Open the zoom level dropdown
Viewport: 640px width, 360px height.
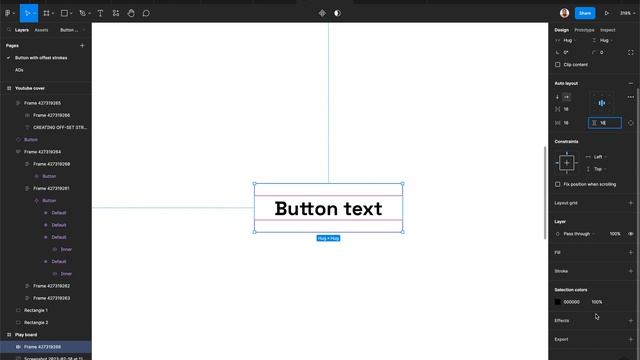tap(627, 13)
